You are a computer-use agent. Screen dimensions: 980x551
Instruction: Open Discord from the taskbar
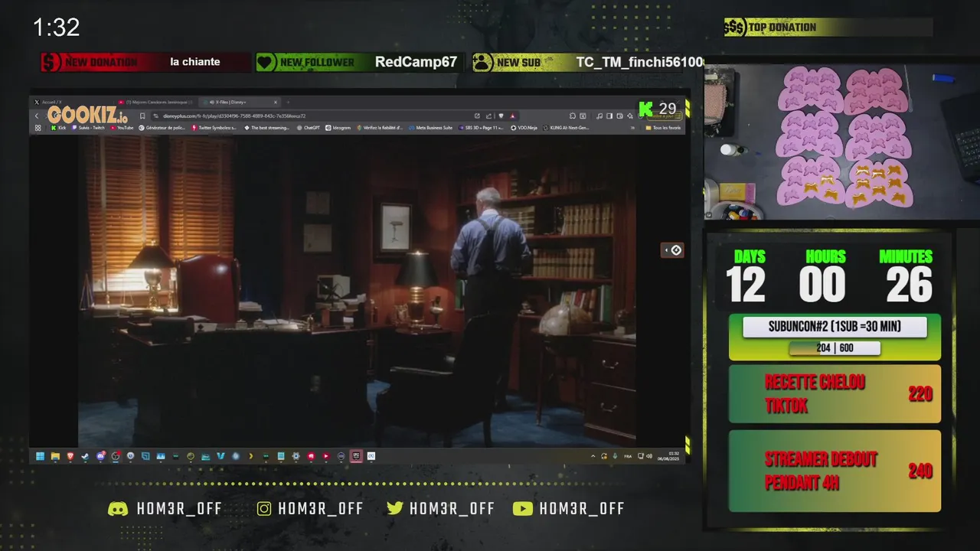pos(100,456)
